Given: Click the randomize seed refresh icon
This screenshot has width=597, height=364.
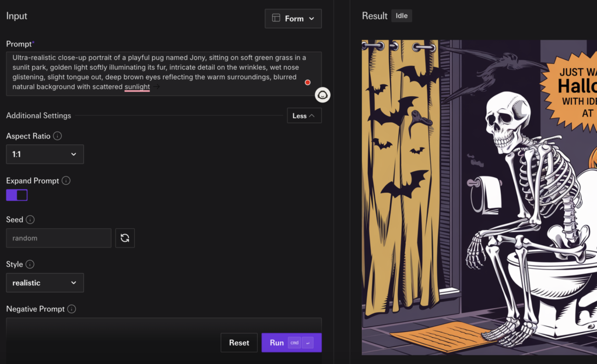Looking at the screenshot, I should (x=125, y=238).
